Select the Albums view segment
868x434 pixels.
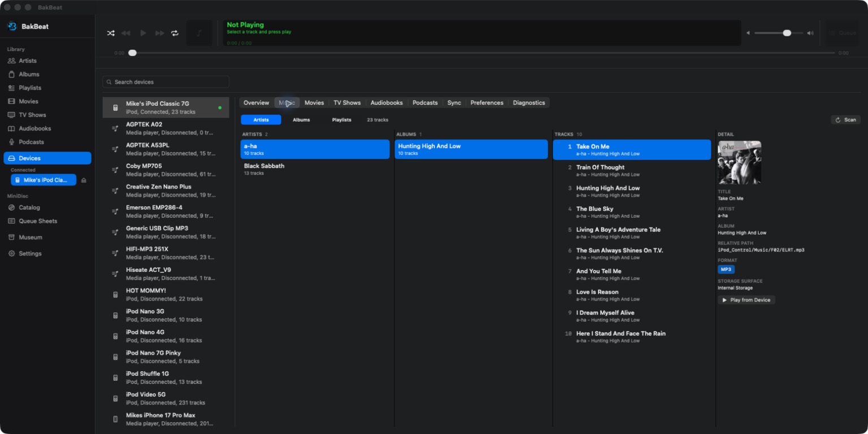click(x=301, y=120)
